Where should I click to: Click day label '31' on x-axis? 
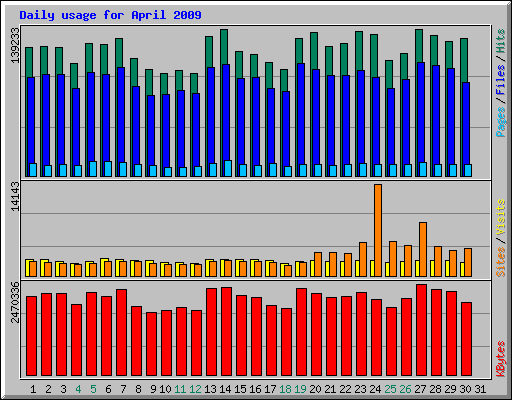click(480, 389)
